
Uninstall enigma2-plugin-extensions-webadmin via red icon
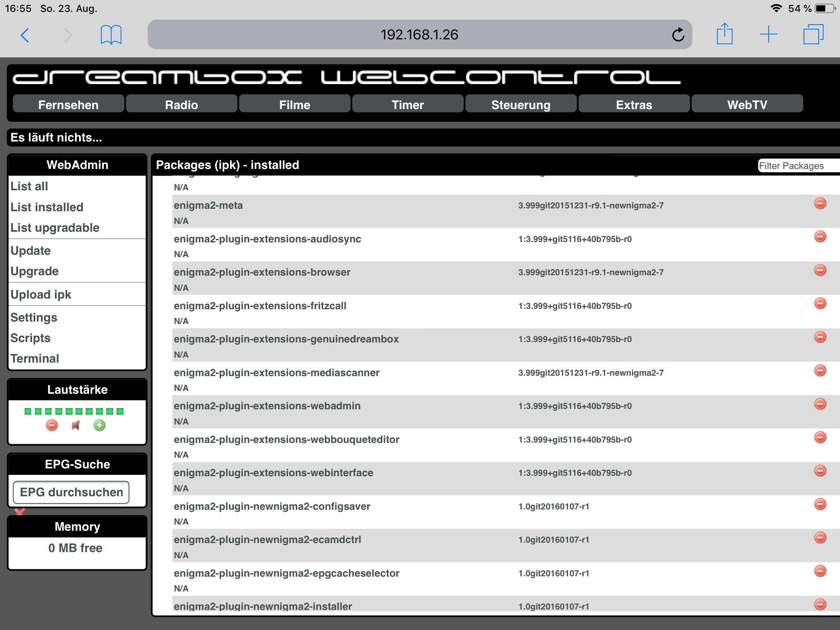tap(820, 404)
